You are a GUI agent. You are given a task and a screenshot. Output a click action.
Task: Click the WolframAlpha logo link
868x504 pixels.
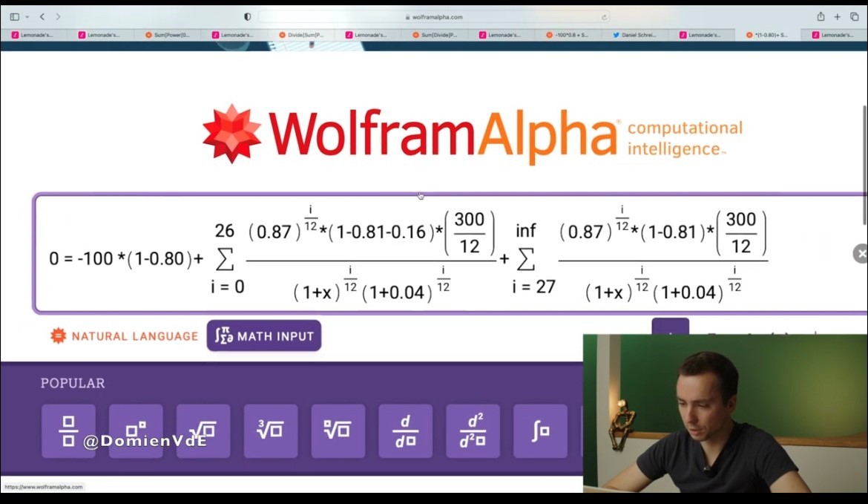(472, 134)
